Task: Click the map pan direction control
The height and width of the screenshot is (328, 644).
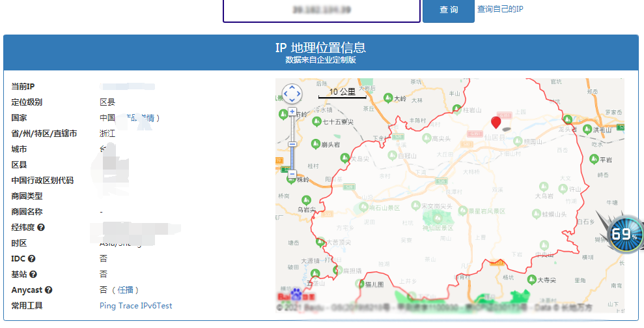Action: pos(292,94)
